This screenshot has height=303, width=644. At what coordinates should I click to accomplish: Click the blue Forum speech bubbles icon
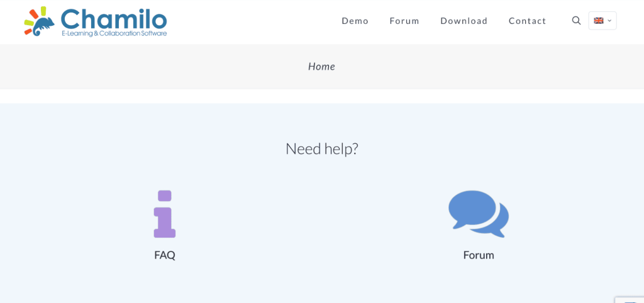click(479, 214)
